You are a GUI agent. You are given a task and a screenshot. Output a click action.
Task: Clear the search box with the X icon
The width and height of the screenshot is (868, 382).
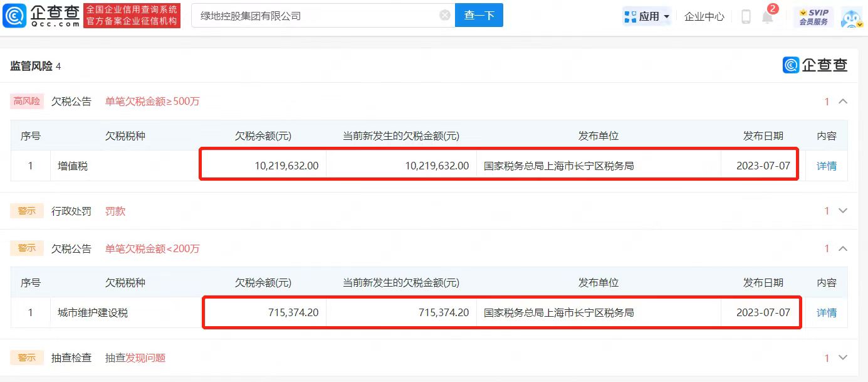click(445, 16)
